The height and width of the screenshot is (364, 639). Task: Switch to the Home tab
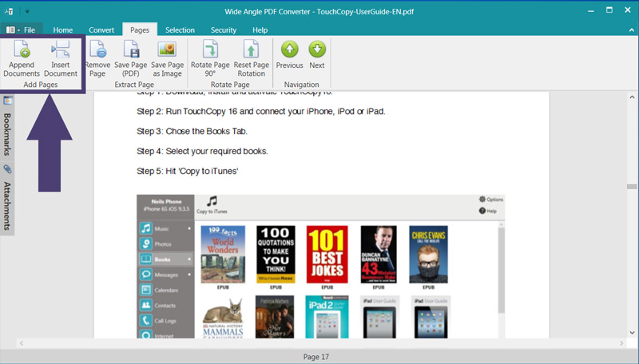point(63,30)
